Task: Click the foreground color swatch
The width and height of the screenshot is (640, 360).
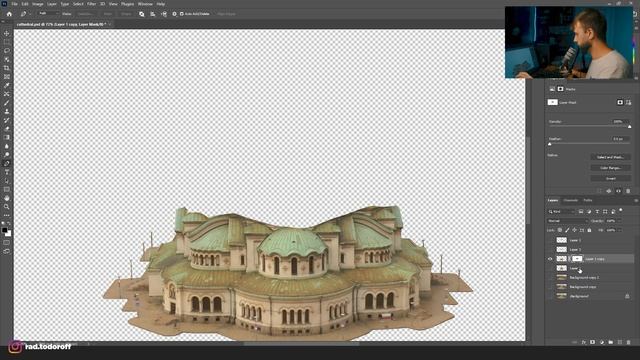Action: click(4, 230)
